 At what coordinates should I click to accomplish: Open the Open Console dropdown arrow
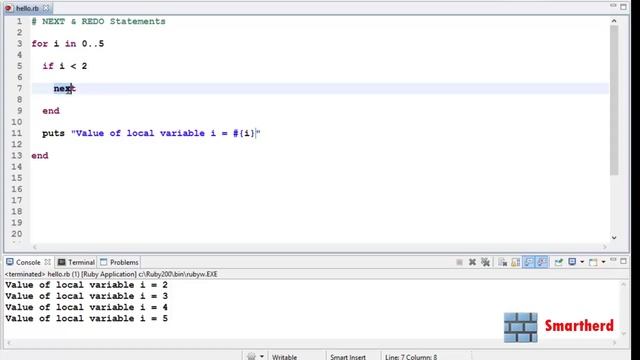[603, 262]
